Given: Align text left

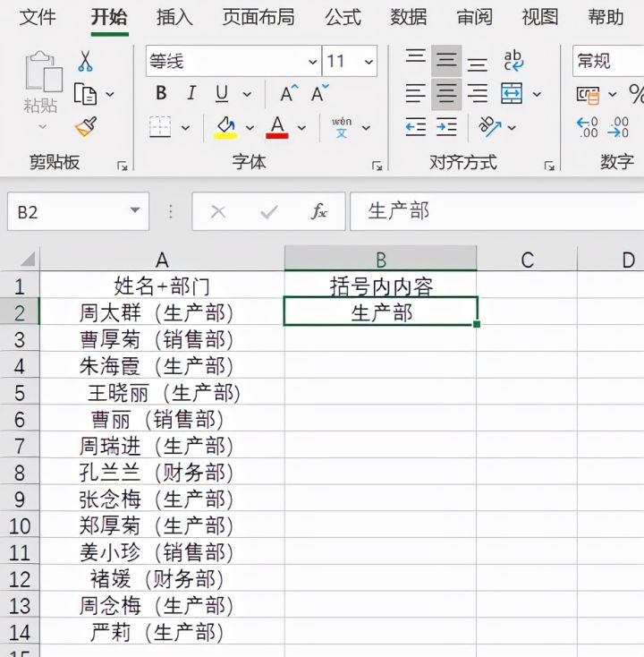Looking at the screenshot, I should [x=416, y=93].
